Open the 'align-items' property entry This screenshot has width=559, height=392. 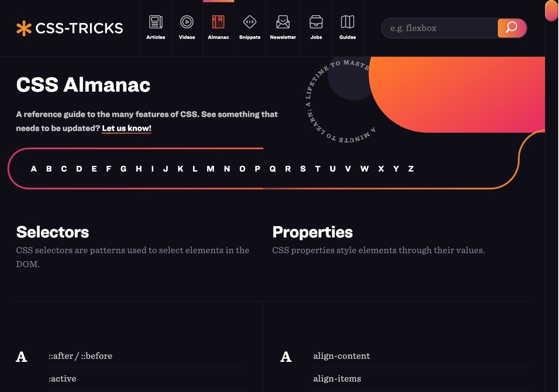tap(337, 379)
